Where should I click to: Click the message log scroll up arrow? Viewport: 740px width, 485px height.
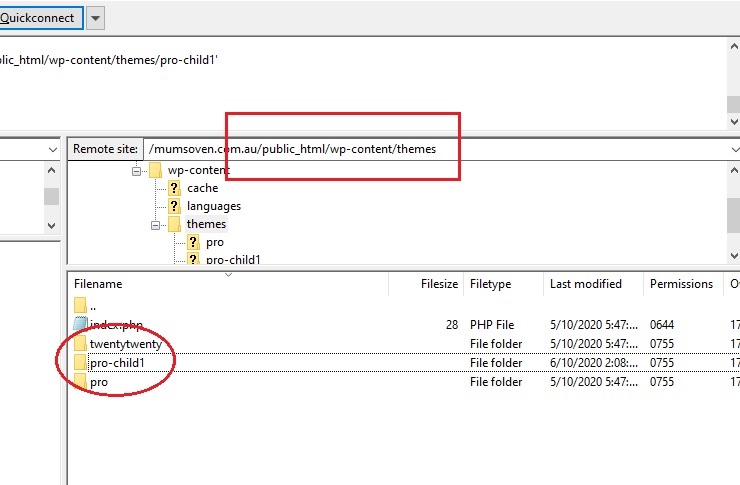tap(734, 46)
